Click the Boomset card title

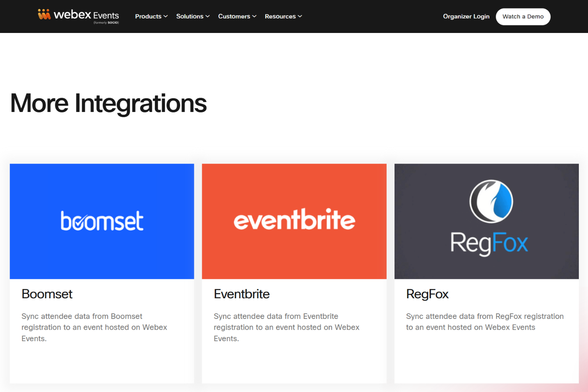pyautogui.click(x=47, y=294)
